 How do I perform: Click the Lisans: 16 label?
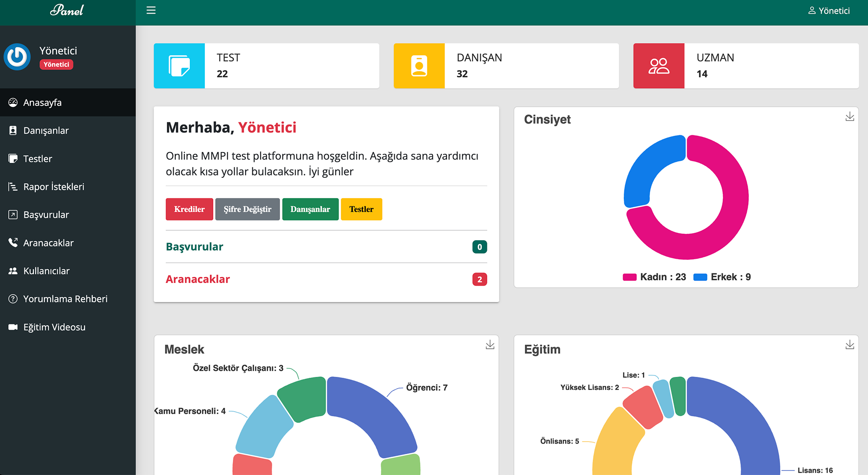815,470
